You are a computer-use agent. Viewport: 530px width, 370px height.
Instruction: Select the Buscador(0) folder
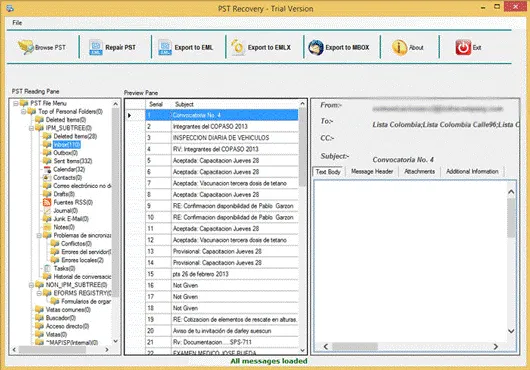[61, 318]
